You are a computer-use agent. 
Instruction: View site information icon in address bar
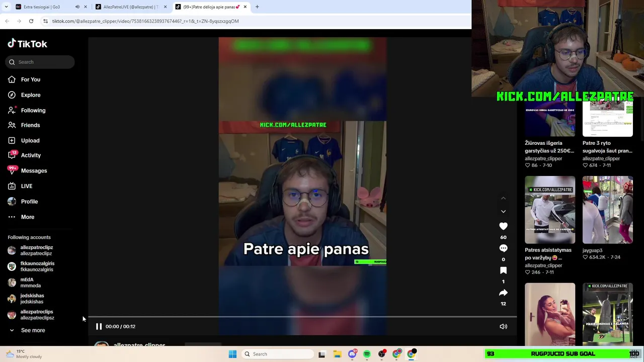[x=45, y=21]
